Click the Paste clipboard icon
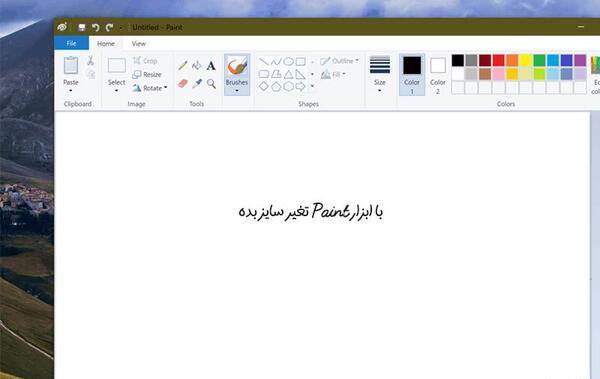Viewport: 600px width, 379px height. point(71,65)
